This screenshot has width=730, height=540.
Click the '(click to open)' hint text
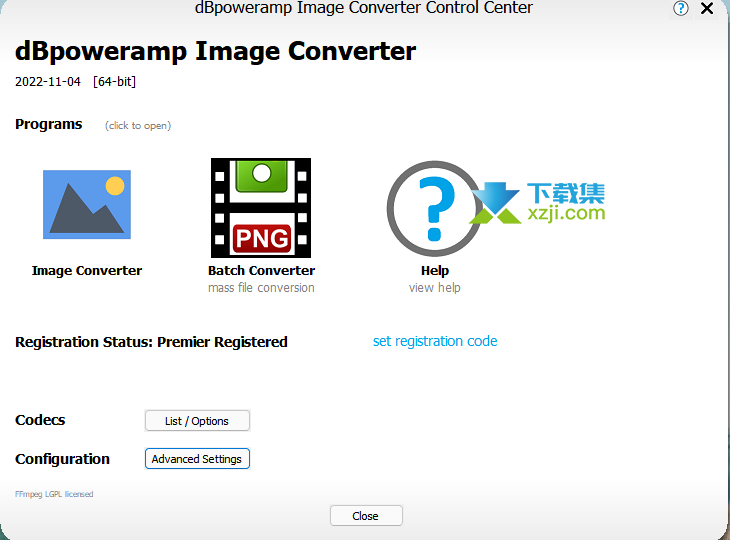click(x=138, y=126)
